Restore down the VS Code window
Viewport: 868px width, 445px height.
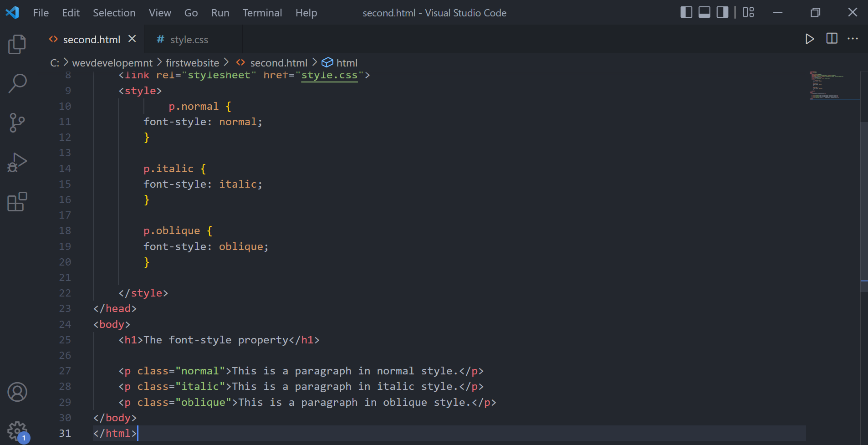pos(815,12)
